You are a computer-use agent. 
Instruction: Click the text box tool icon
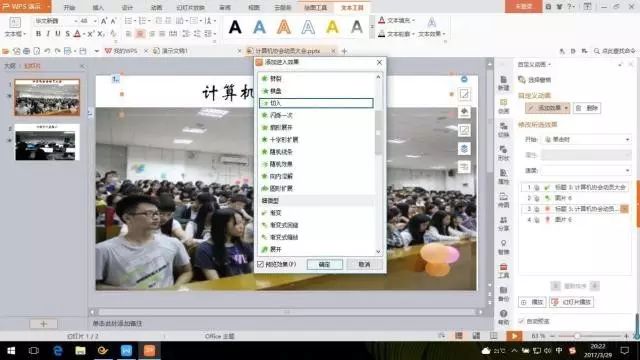[15, 22]
